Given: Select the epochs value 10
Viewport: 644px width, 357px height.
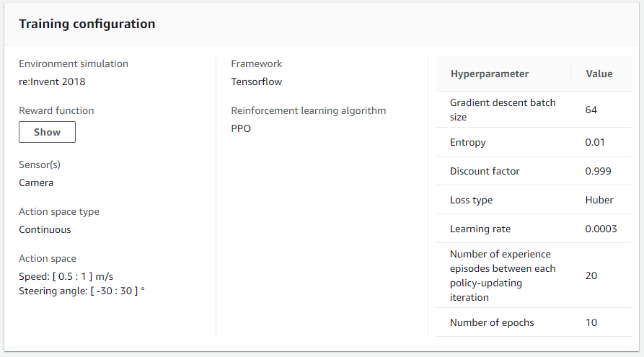Looking at the screenshot, I should [591, 322].
